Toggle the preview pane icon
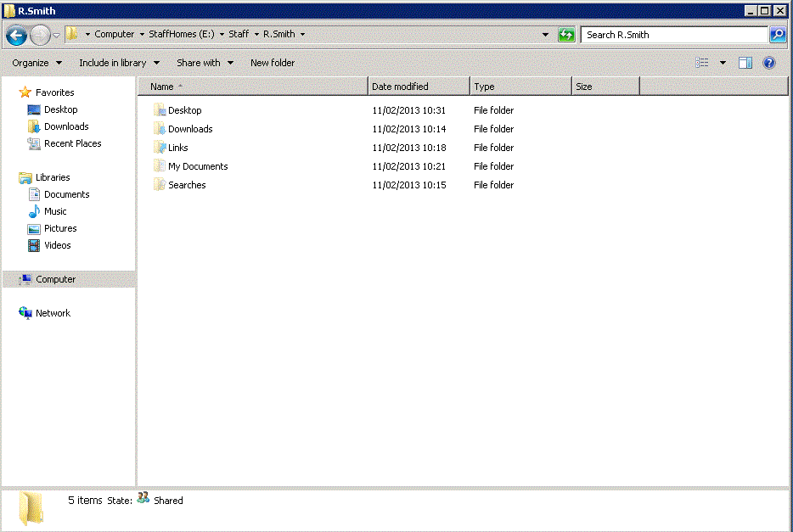Viewport: 793px width, 532px height. click(x=745, y=63)
